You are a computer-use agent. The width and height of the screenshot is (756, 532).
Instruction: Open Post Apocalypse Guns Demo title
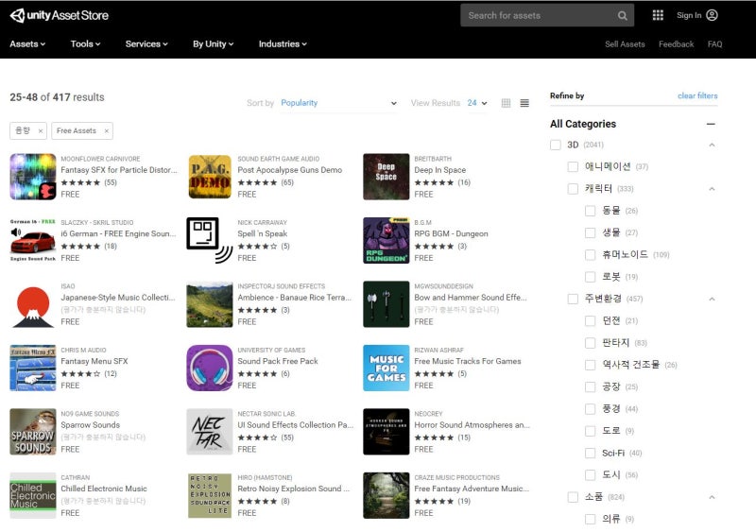coord(290,170)
